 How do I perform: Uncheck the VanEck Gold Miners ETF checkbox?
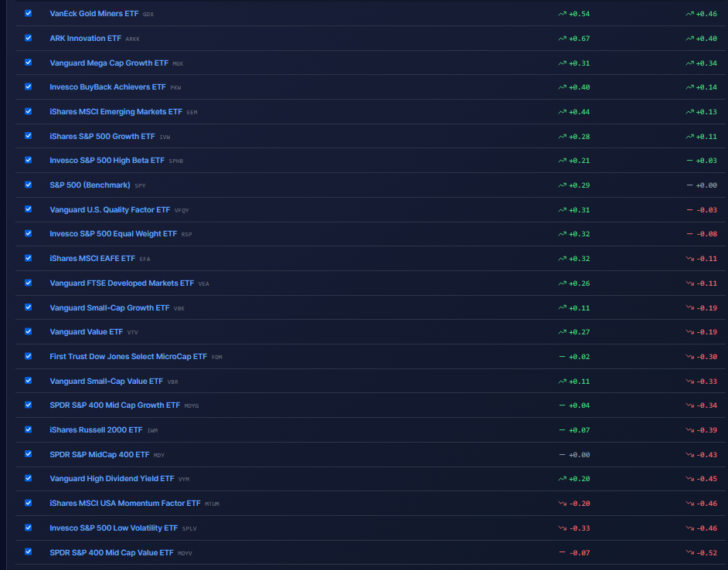coord(29,13)
